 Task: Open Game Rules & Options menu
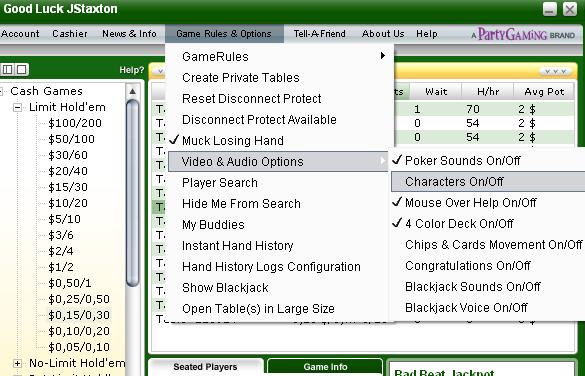pos(224,34)
